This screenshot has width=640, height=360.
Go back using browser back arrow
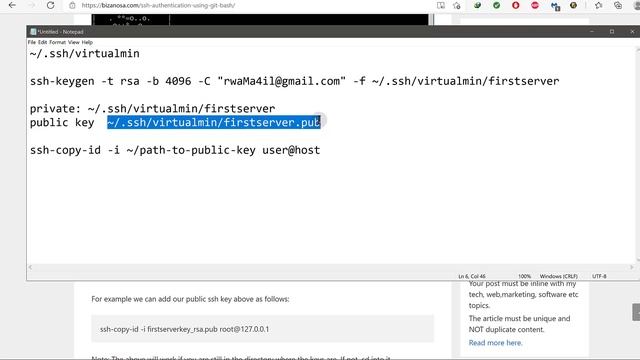(x=12, y=5)
